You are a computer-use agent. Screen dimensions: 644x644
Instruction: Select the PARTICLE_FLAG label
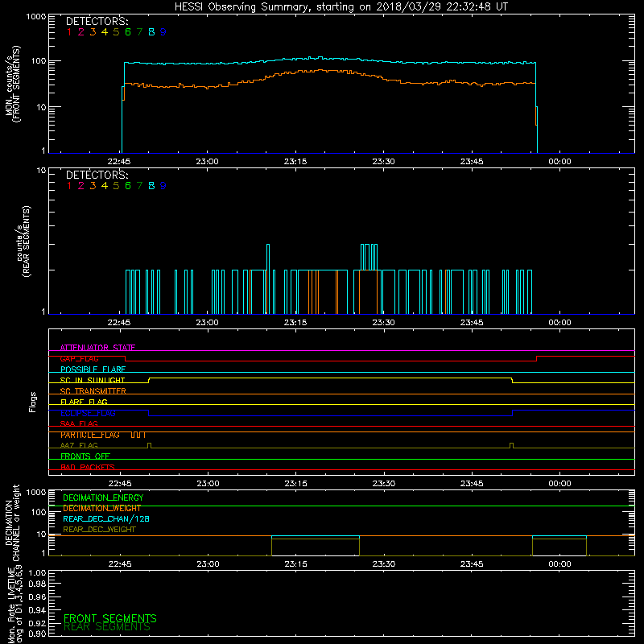point(90,435)
